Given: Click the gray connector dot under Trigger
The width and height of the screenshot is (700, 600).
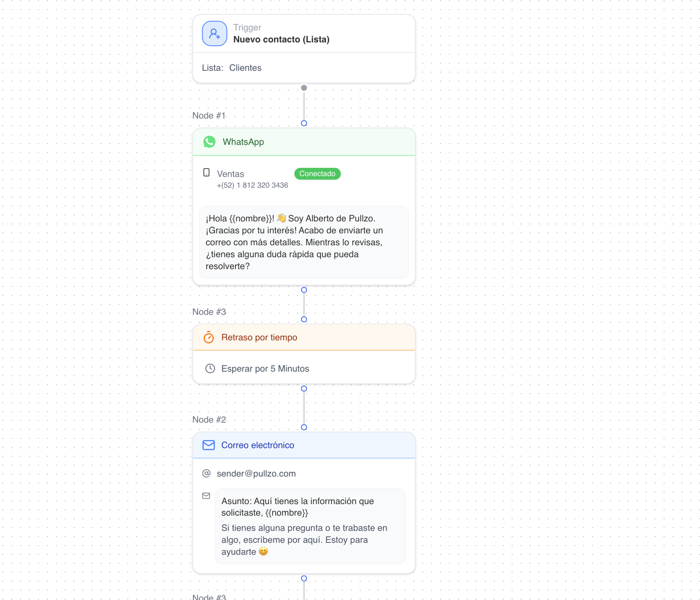Looking at the screenshot, I should [304, 88].
